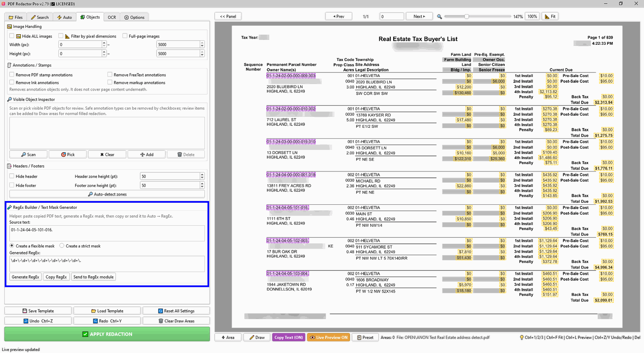Screen dimensions: 644x353
Task: Select Create a strict mask option
Action: click(62, 246)
